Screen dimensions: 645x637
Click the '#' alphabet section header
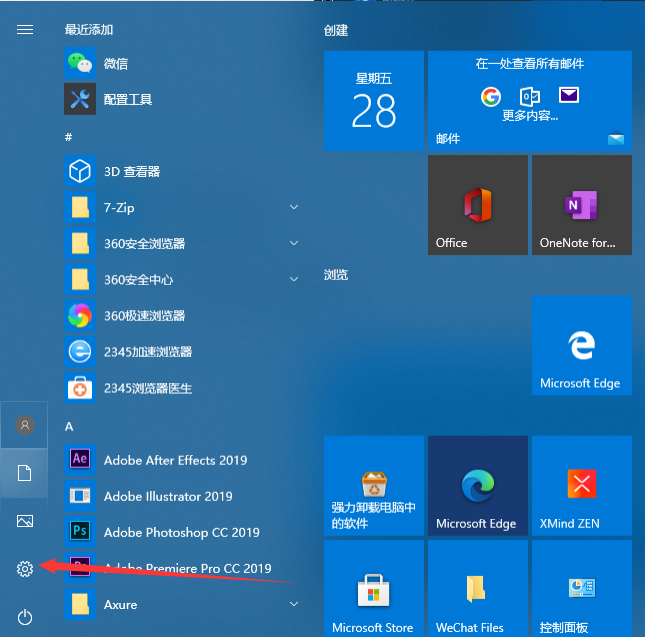[x=69, y=136]
